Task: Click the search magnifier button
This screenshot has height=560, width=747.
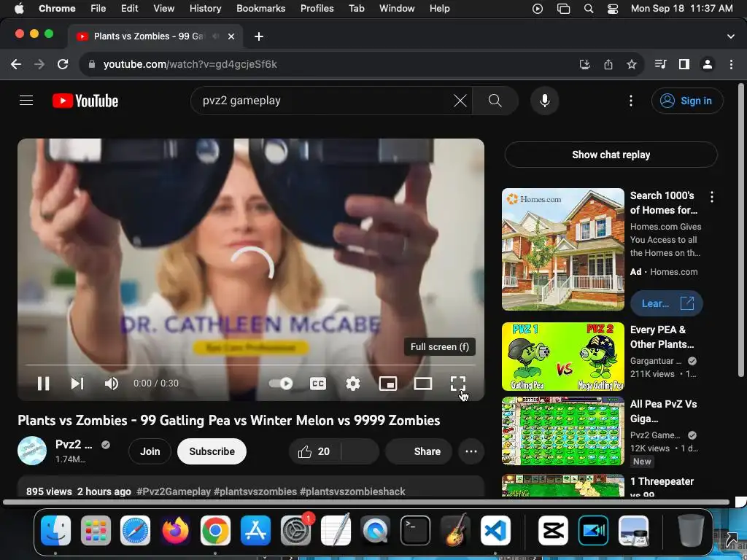Action: [495, 101]
